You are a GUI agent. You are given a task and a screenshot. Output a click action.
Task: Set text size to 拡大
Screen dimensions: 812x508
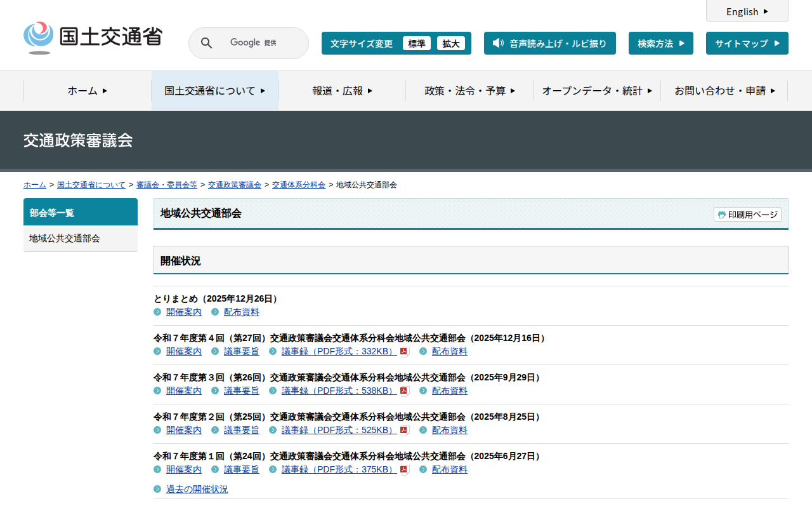450,43
